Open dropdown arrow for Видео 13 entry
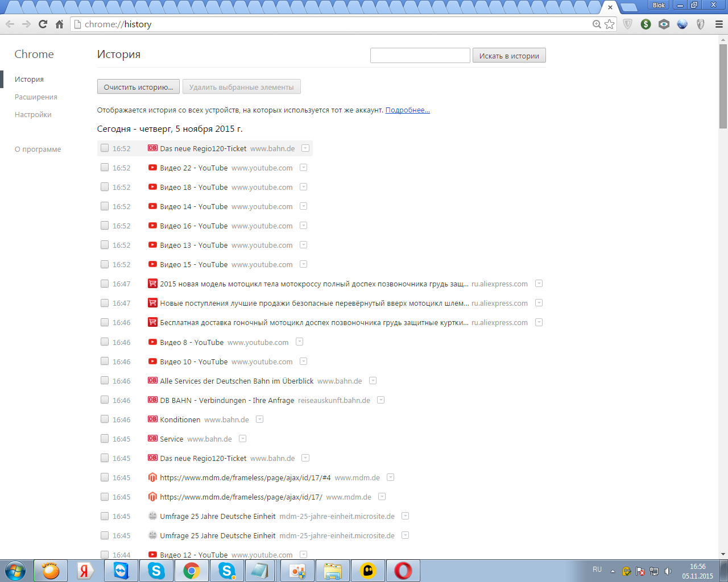 [x=304, y=245]
